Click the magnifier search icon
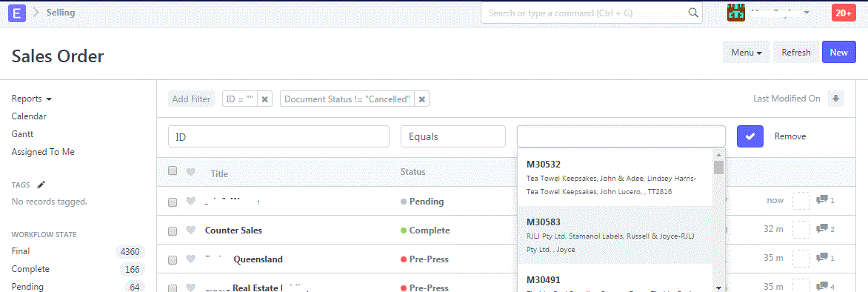 coord(692,13)
